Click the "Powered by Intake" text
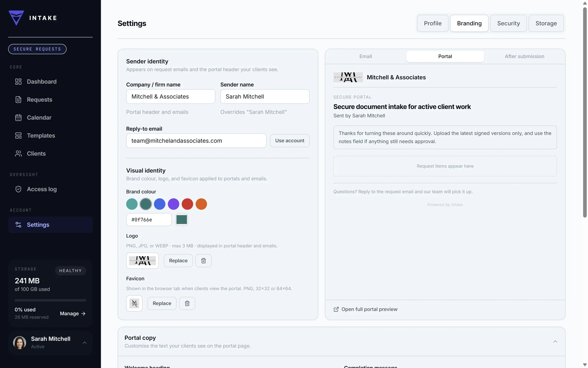This screenshot has height=368, width=588. 445,205
